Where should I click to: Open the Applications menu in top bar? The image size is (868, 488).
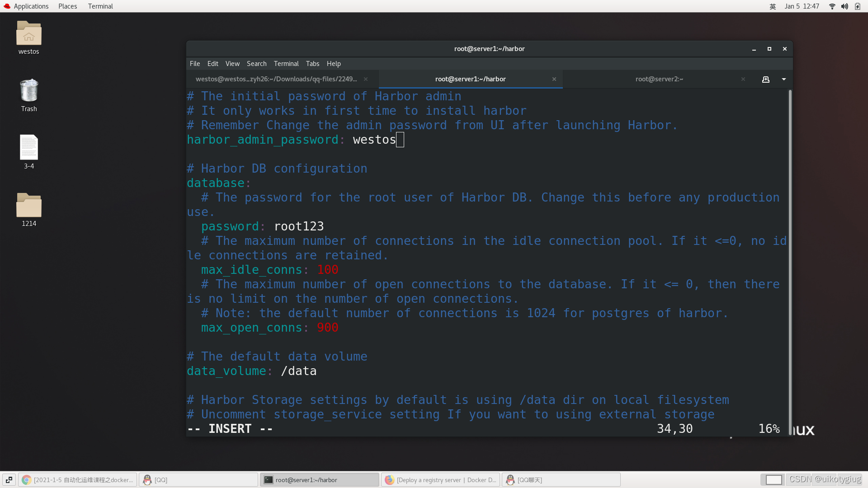click(26, 6)
